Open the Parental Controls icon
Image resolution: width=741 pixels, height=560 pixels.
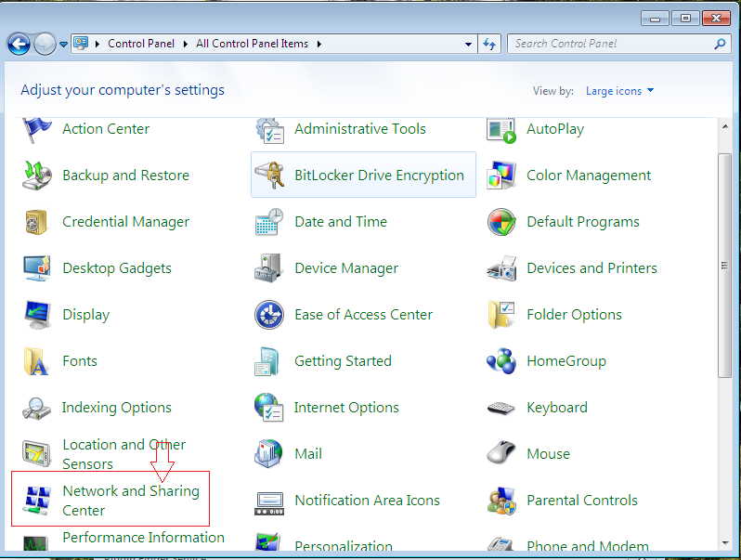[x=500, y=501]
